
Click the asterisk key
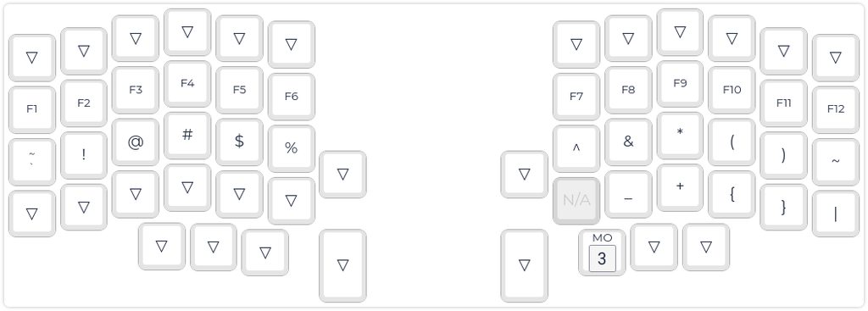(680, 135)
